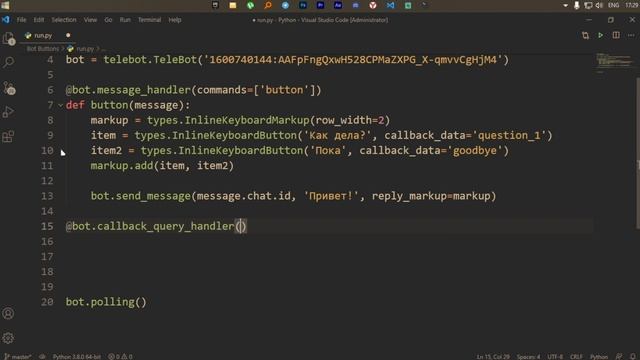Open the Go menu
This screenshot has width=640, height=360.
tap(108, 20)
